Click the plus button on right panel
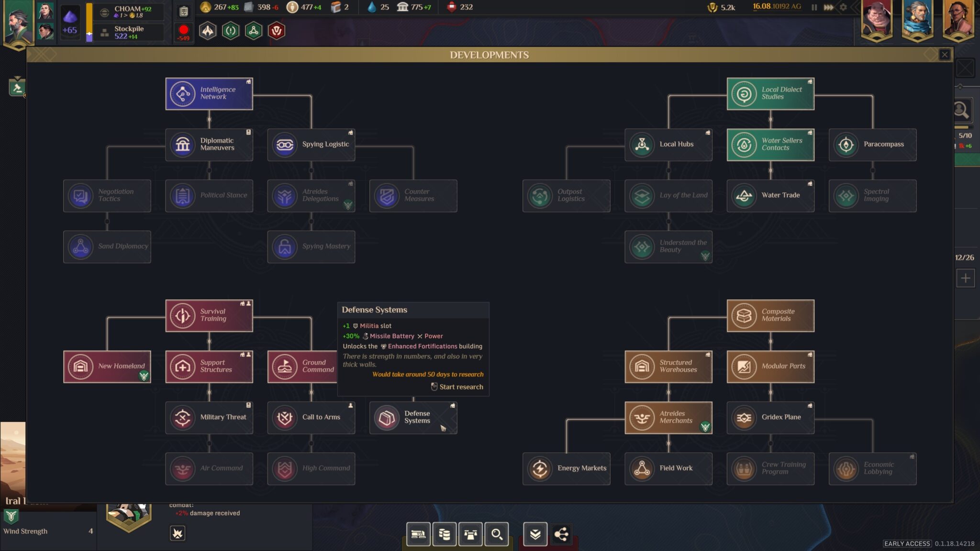980x551 pixels. click(x=965, y=278)
